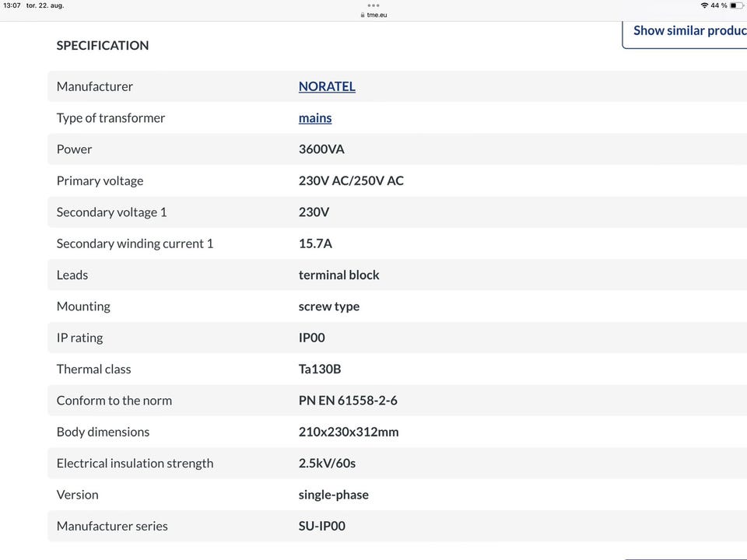Tap the date in the status bar

click(45, 5)
